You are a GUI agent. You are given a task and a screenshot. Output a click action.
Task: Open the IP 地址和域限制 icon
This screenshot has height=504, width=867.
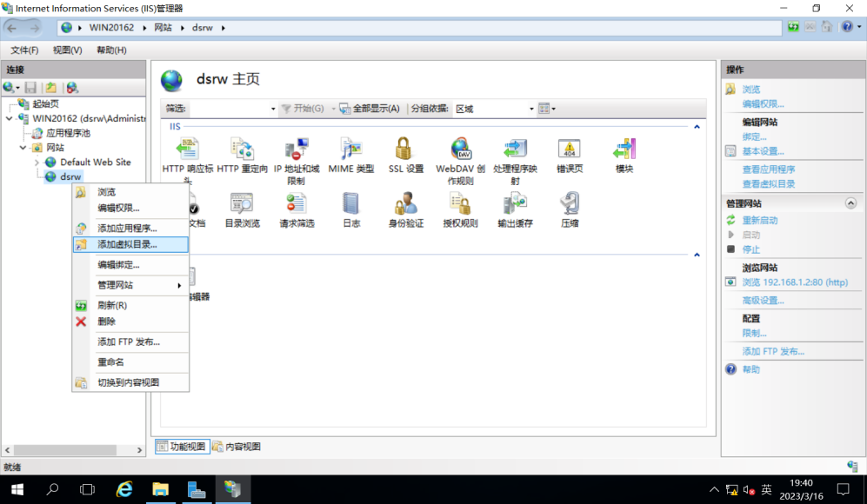point(297,149)
